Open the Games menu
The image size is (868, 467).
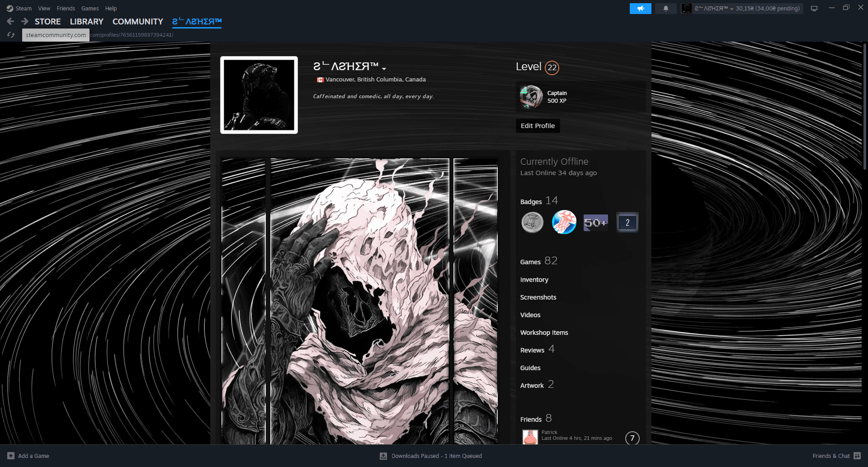click(x=90, y=8)
